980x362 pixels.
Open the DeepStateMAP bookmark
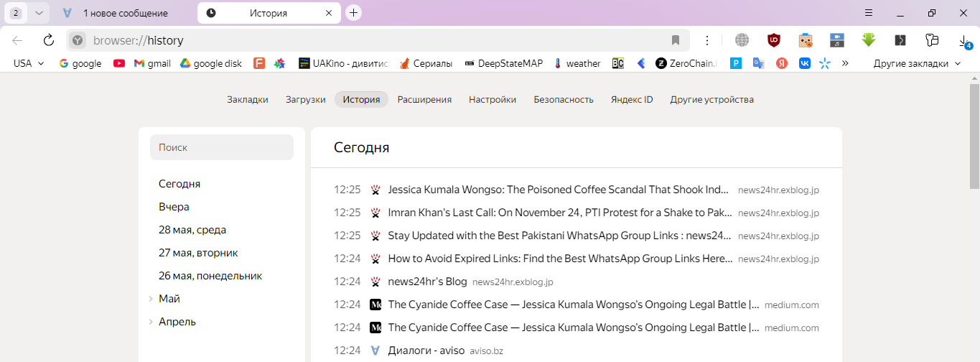tap(503, 63)
